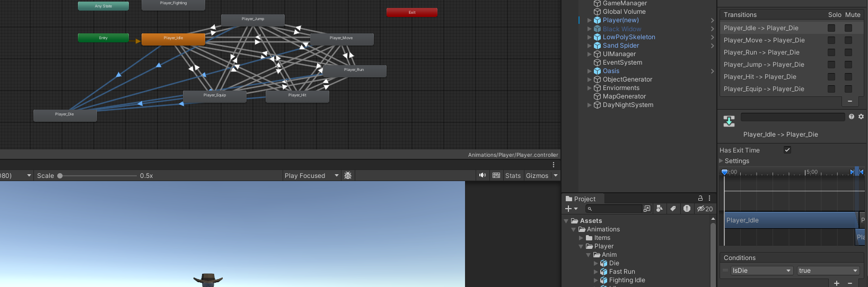Open the IsDie condition parameter dropdown
Image resolution: width=868 pixels, height=287 pixels.
tap(761, 271)
